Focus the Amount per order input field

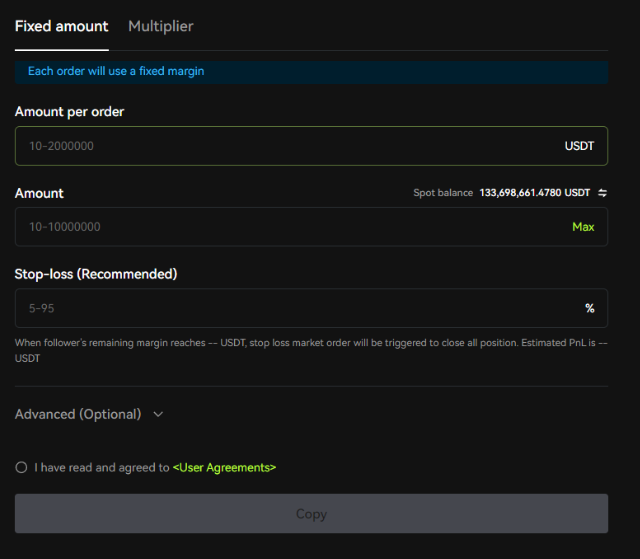pyautogui.click(x=280, y=146)
